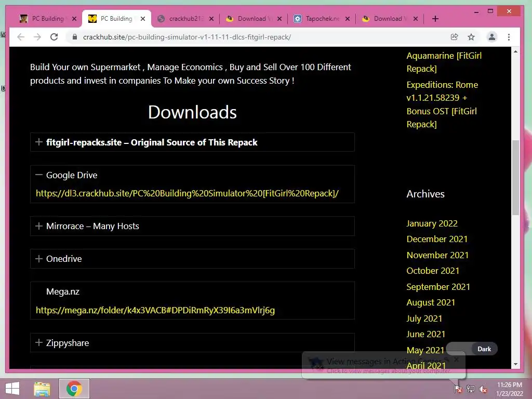The height and width of the screenshot is (399, 532).
Task: Go back to the previous page
Action: (x=21, y=37)
